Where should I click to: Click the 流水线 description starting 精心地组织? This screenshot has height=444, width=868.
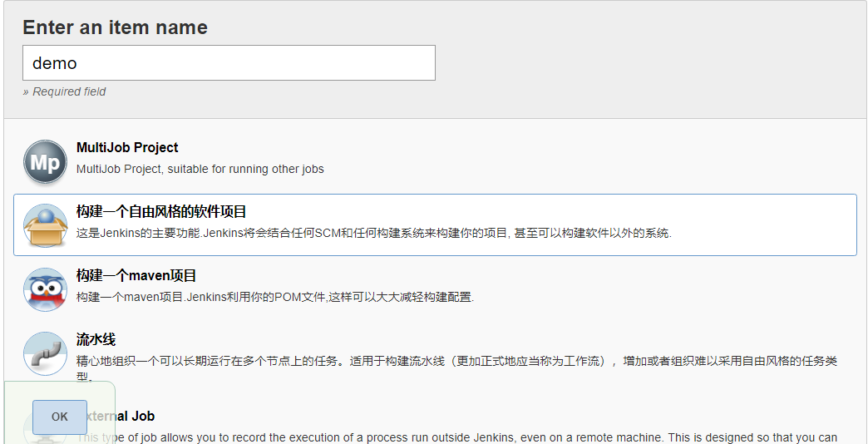pos(456,368)
